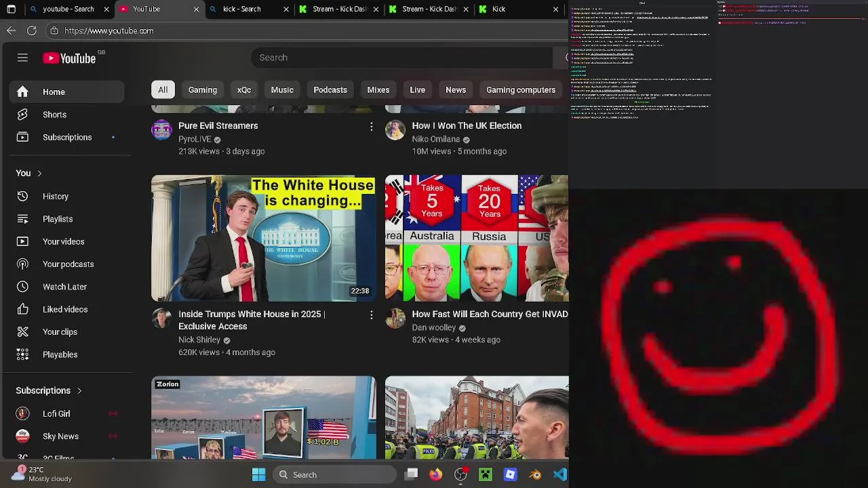Open video title Pure Evil Streamers
This screenshot has height=488, width=868.
pos(218,126)
